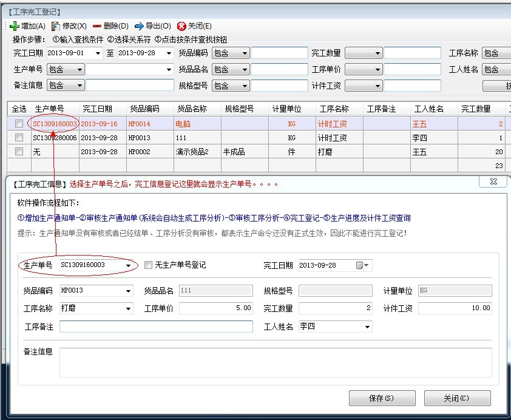Open the 工人姓名 dropdown showing 李四
Image resolution: width=511 pixels, height=420 pixels.
coord(367,327)
